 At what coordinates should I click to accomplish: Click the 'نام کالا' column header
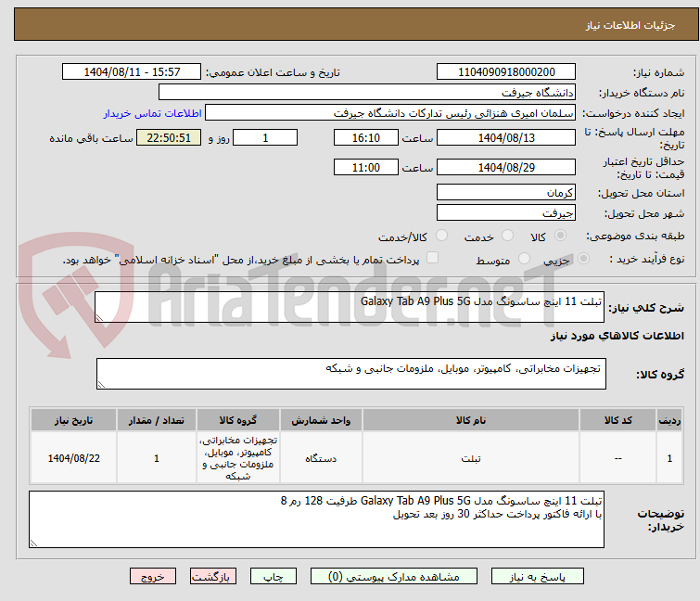(x=471, y=420)
